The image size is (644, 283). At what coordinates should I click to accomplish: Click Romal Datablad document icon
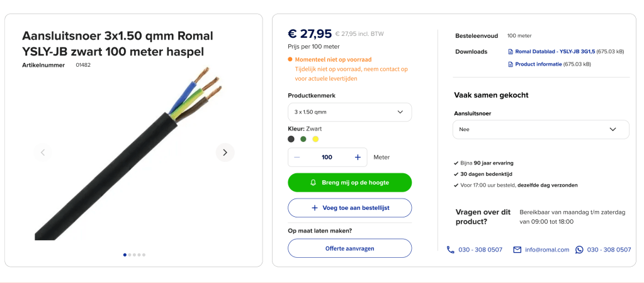pos(511,52)
